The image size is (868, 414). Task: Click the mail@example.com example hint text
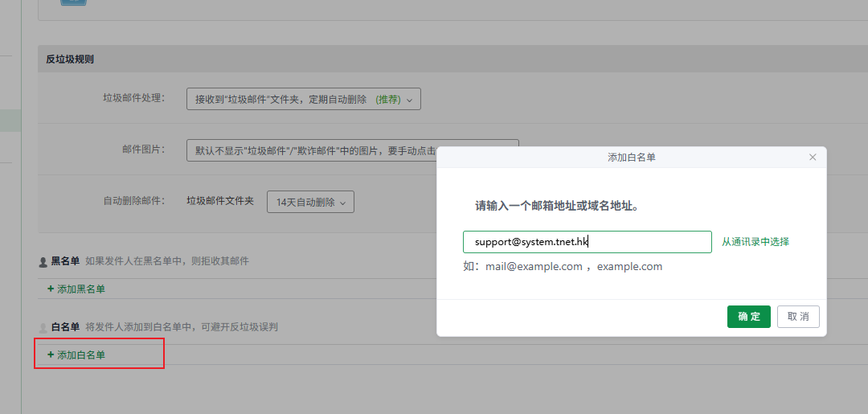[x=534, y=266]
